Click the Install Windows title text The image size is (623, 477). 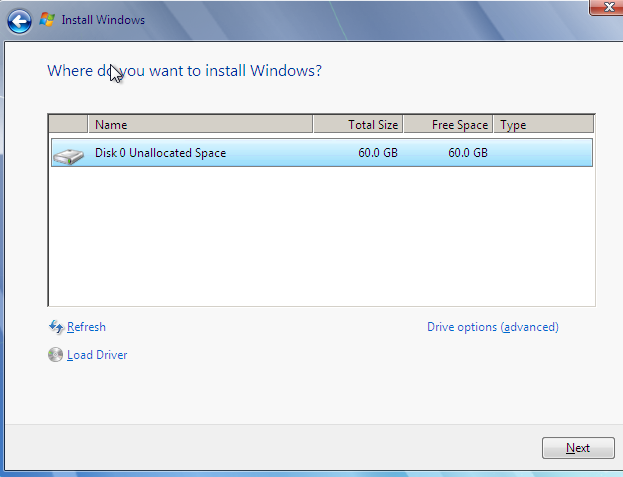point(103,20)
